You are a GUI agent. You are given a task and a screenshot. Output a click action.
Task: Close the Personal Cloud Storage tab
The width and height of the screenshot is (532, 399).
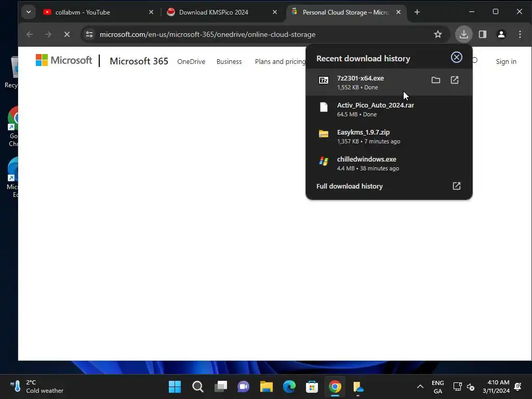coord(398,12)
